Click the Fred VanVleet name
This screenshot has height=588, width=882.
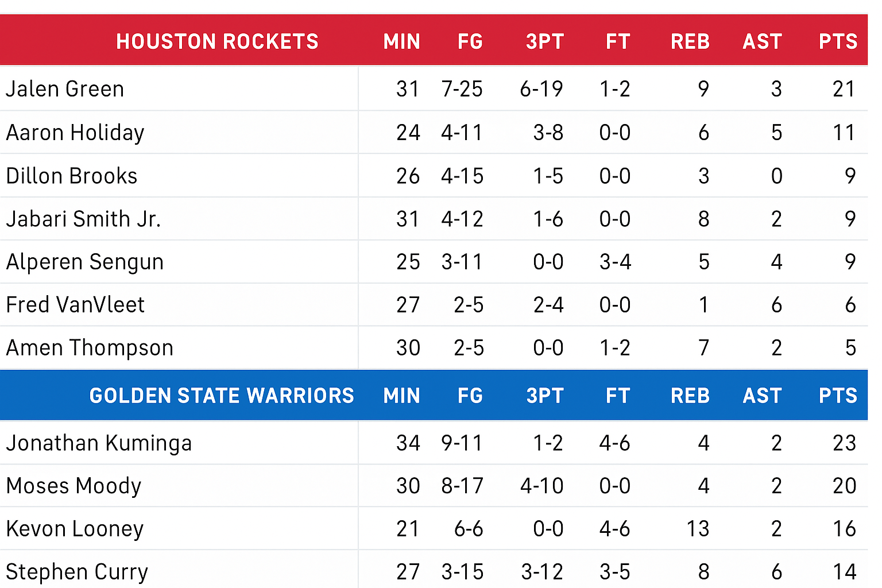[x=75, y=305]
